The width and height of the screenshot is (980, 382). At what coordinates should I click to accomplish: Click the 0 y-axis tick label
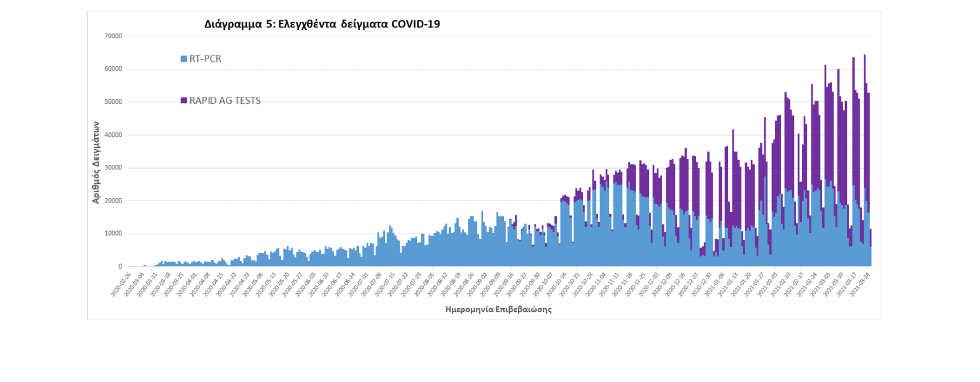[120, 267]
